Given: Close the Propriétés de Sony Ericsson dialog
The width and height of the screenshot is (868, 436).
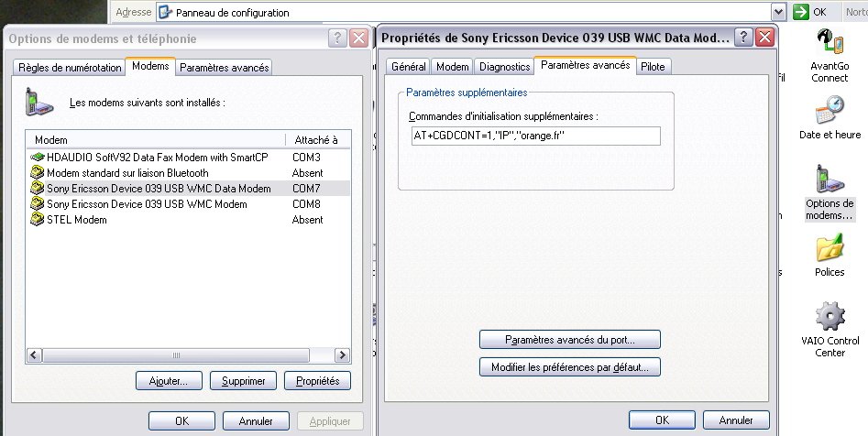Looking at the screenshot, I should 764,37.
